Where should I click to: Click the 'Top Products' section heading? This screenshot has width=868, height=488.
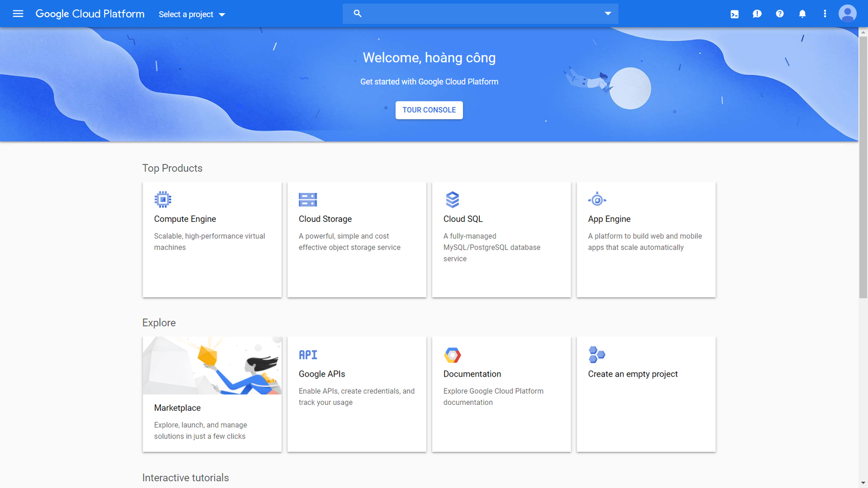(x=173, y=168)
